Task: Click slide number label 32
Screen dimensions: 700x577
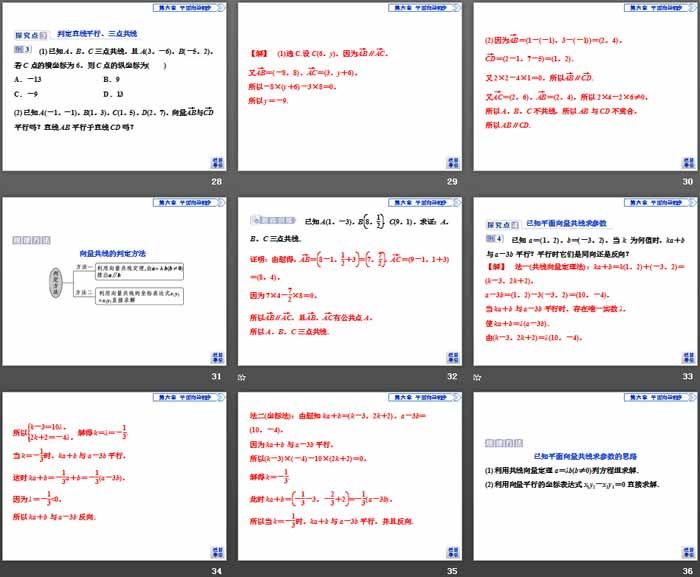Action: [452, 376]
